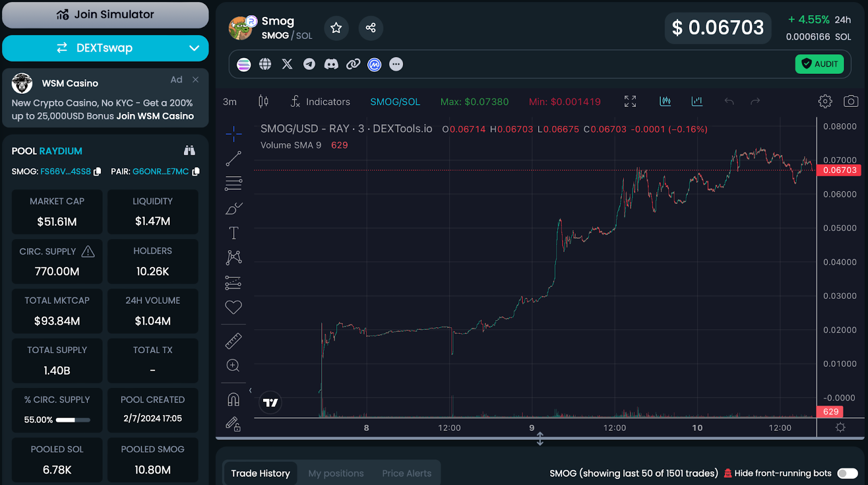Select the Fibonacci retracement tool
Image resolution: width=868 pixels, height=485 pixels.
click(234, 183)
